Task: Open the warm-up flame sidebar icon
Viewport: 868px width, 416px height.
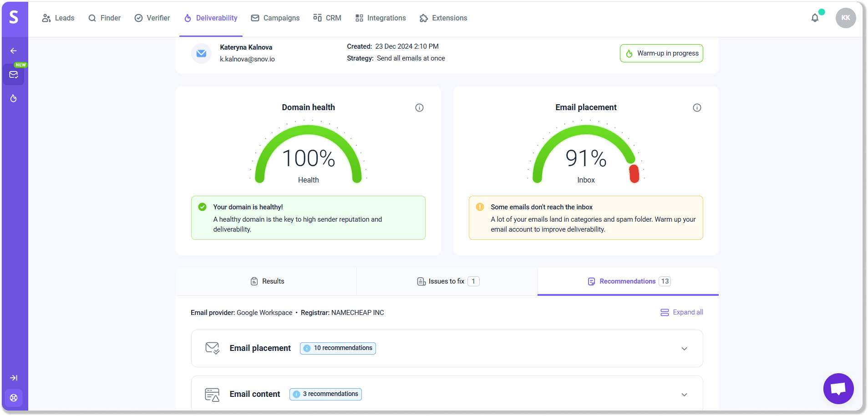Action: [x=14, y=98]
